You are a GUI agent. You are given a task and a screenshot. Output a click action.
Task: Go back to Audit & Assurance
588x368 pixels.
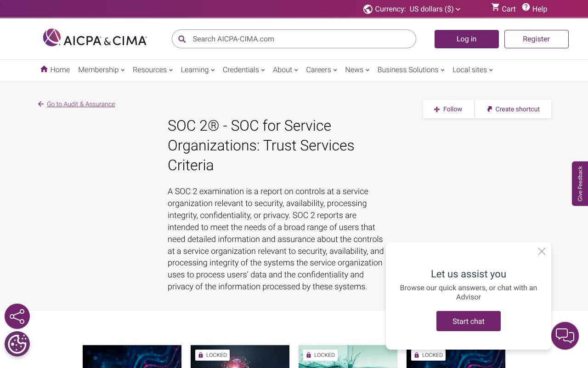(x=81, y=104)
